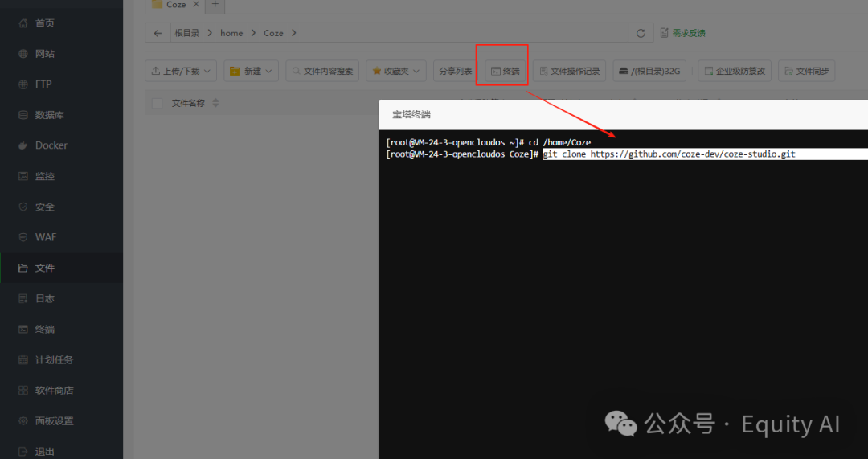Open WAF text label in sidebar
Viewport: 868px width, 459px height.
[46, 237]
